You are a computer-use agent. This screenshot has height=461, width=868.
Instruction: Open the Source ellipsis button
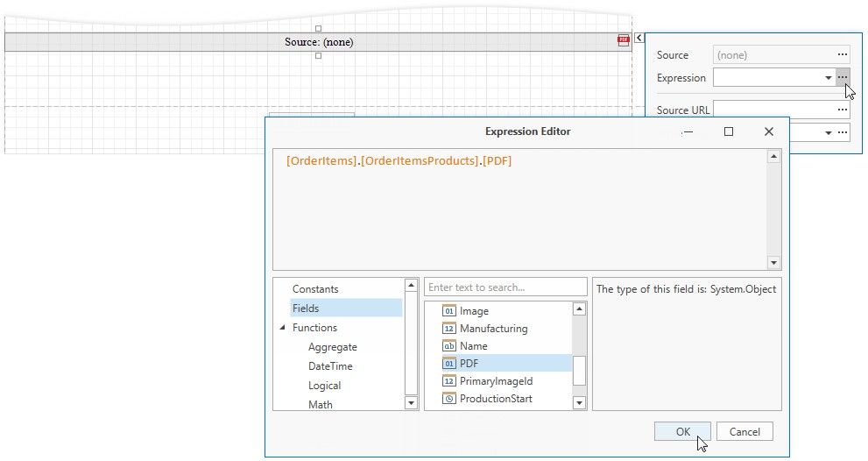pos(842,54)
